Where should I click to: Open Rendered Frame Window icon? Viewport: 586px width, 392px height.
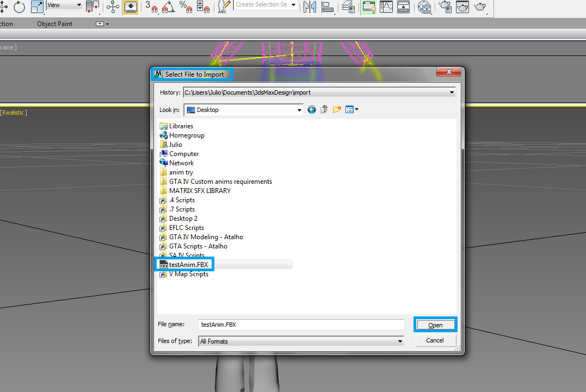point(462,7)
